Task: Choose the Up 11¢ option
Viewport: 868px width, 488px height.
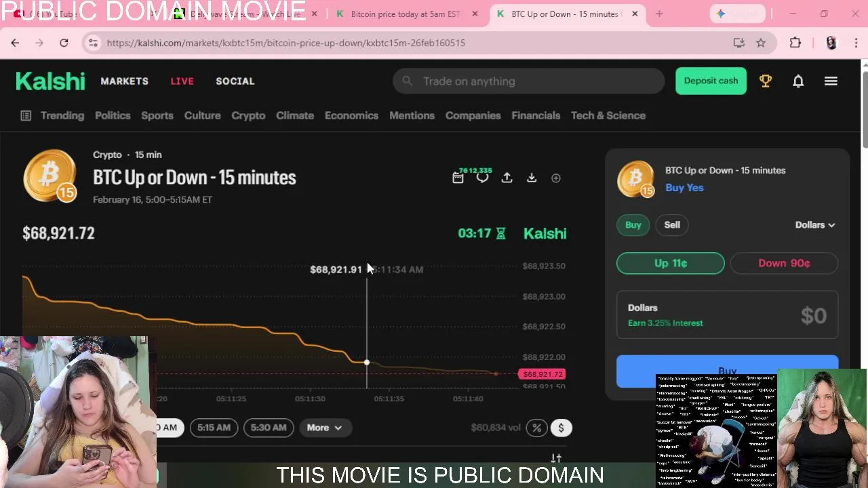Action: pos(671,263)
